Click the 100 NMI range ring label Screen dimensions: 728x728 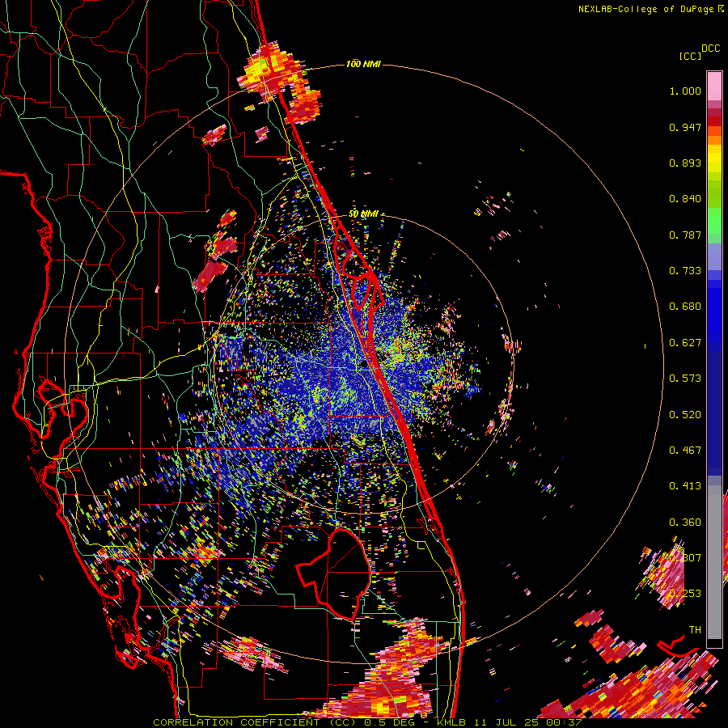coord(363,64)
